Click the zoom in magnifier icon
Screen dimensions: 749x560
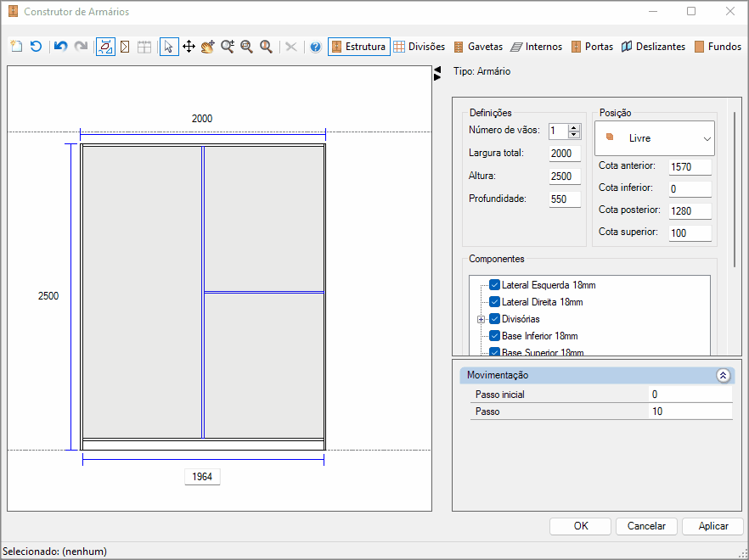click(x=228, y=47)
